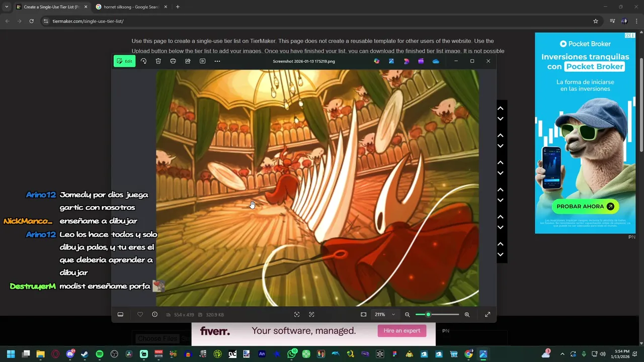
Task: Fit image to window in Photos
Action: click(x=363, y=315)
